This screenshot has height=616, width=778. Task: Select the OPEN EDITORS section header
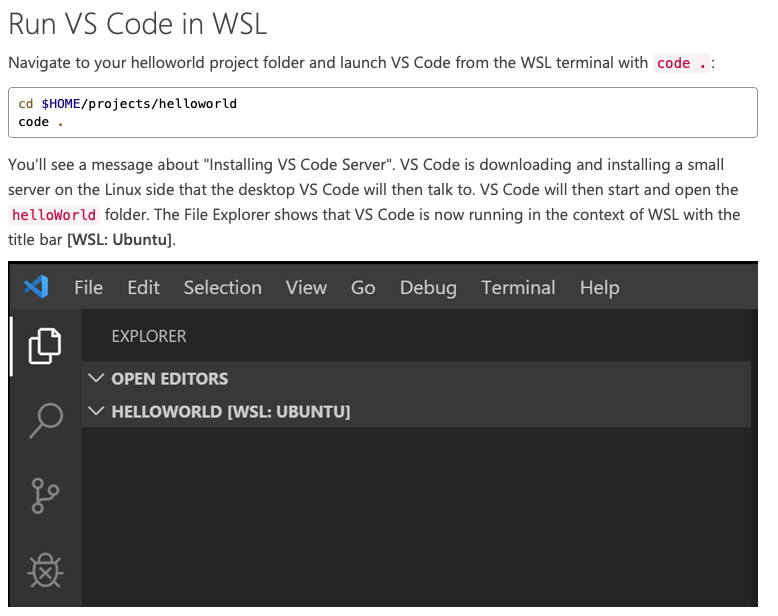click(x=416, y=378)
